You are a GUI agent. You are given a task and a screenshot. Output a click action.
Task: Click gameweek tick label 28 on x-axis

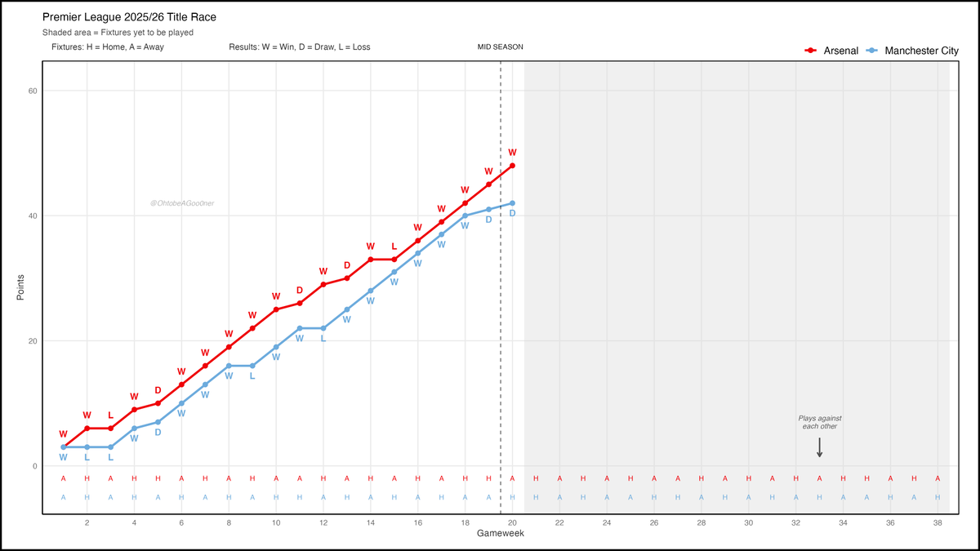click(x=702, y=522)
